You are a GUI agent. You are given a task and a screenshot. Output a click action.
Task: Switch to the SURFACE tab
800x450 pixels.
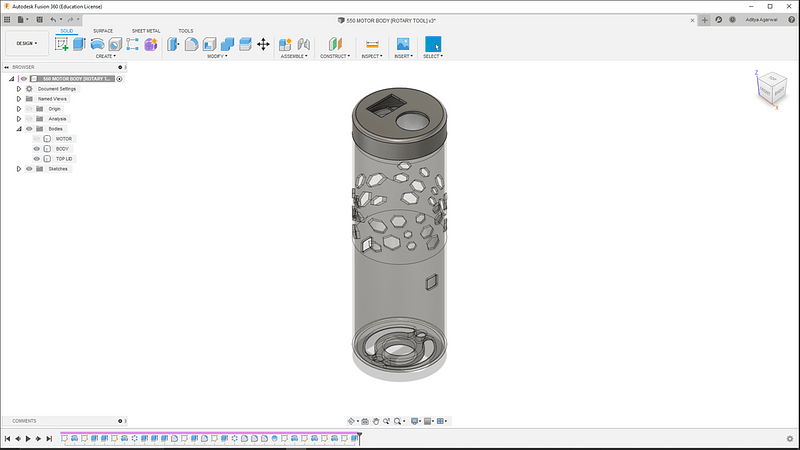click(103, 31)
